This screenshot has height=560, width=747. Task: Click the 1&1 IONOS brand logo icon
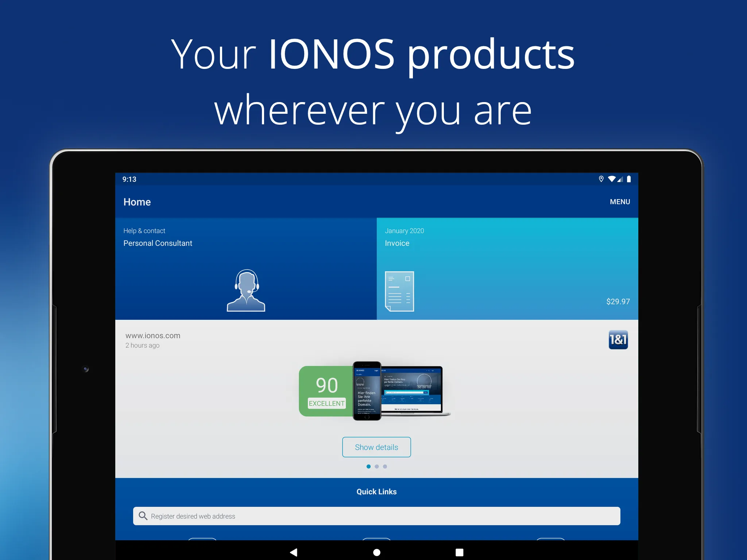coord(618,339)
